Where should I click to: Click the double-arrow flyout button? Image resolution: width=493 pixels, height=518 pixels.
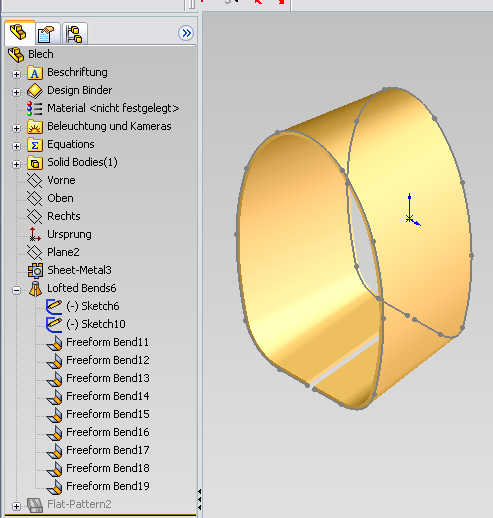pyautogui.click(x=186, y=33)
